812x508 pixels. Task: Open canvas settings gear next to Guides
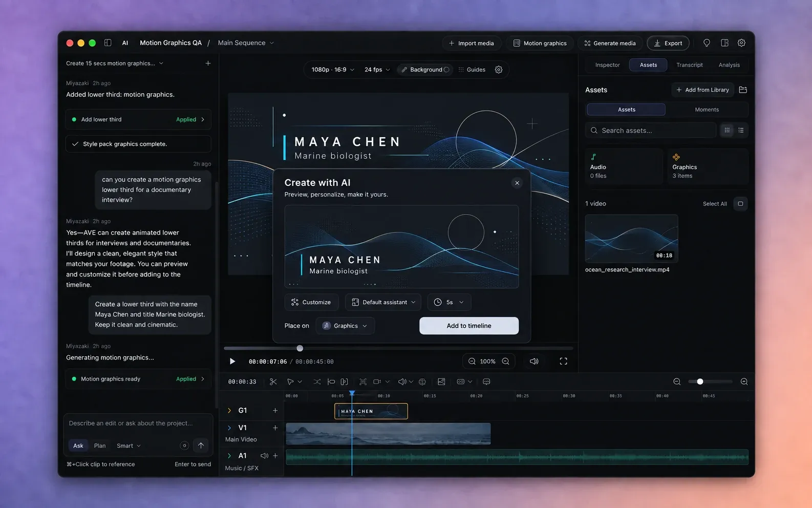click(x=499, y=70)
